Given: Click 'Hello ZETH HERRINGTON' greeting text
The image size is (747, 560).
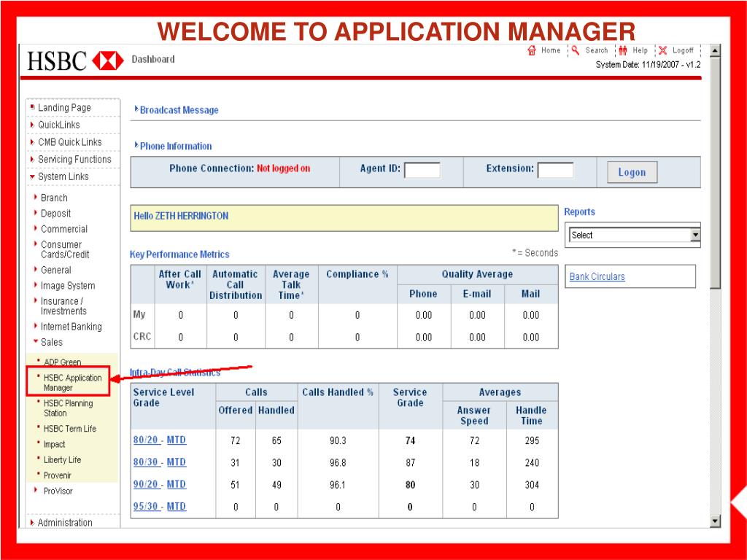Looking at the screenshot, I should 181,216.
